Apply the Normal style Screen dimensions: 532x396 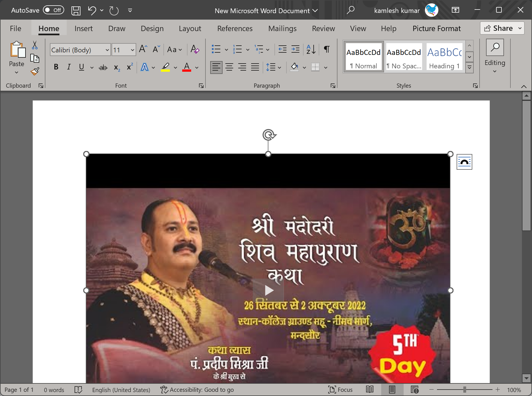pos(364,57)
